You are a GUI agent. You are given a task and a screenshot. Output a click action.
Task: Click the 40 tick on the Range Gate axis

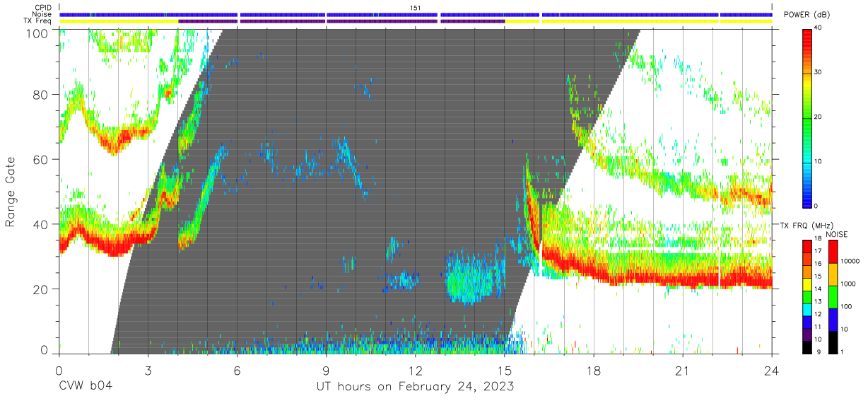coord(41,224)
